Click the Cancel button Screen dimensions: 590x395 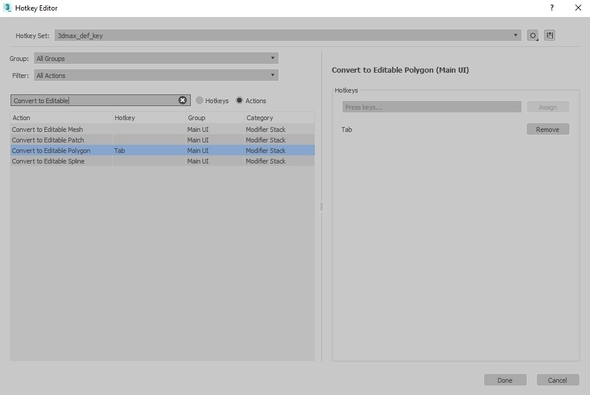click(557, 380)
